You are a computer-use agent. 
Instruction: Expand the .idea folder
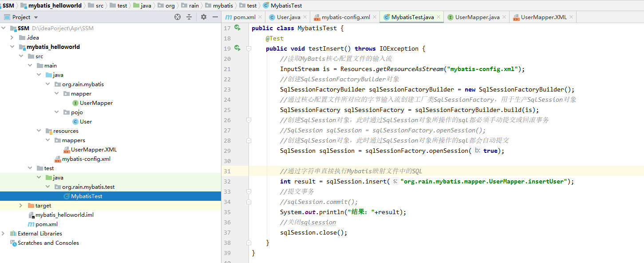[12, 38]
